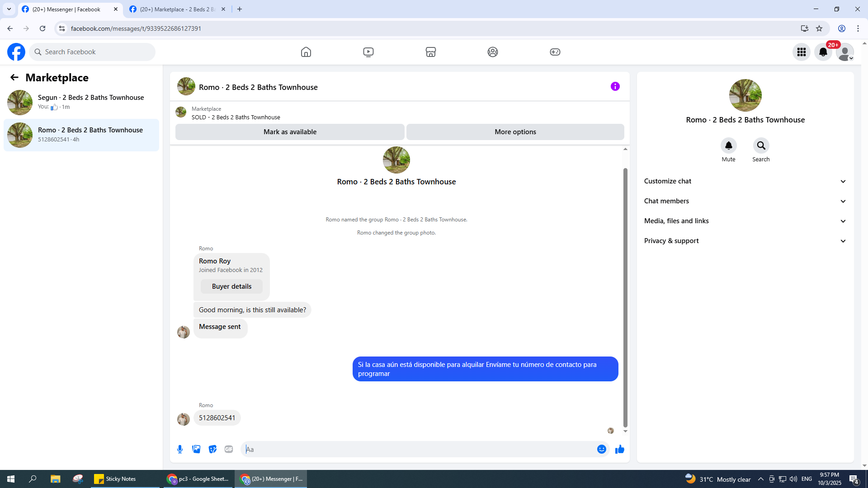Click the message scroll up arrow
868x488 pixels.
coord(625,149)
